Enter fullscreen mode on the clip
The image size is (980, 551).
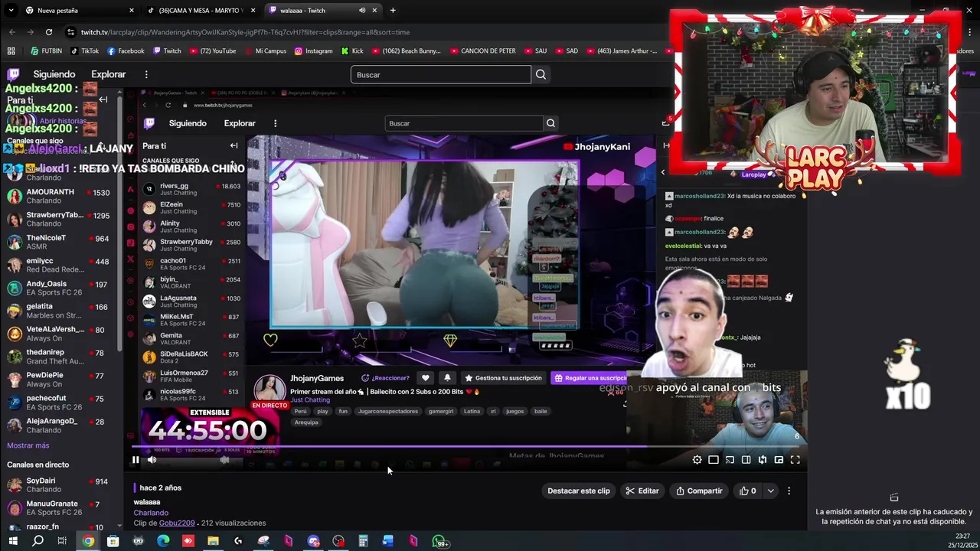click(795, 460)
